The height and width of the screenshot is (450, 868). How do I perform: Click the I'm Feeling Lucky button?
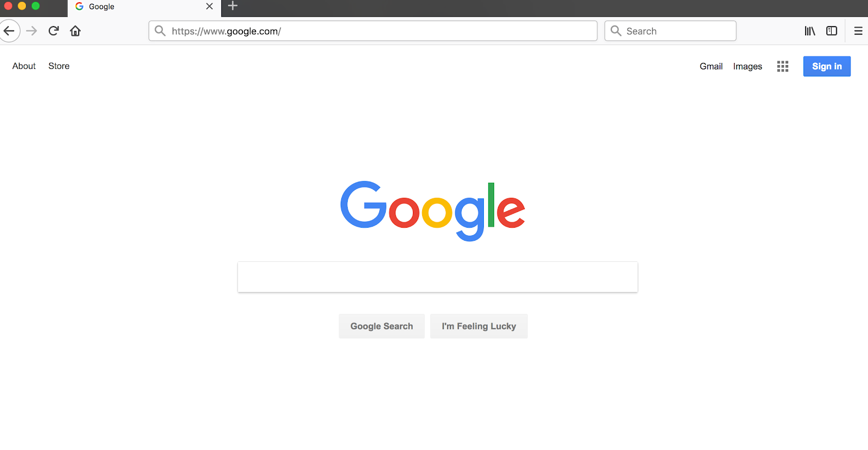[x=479, y=326]
